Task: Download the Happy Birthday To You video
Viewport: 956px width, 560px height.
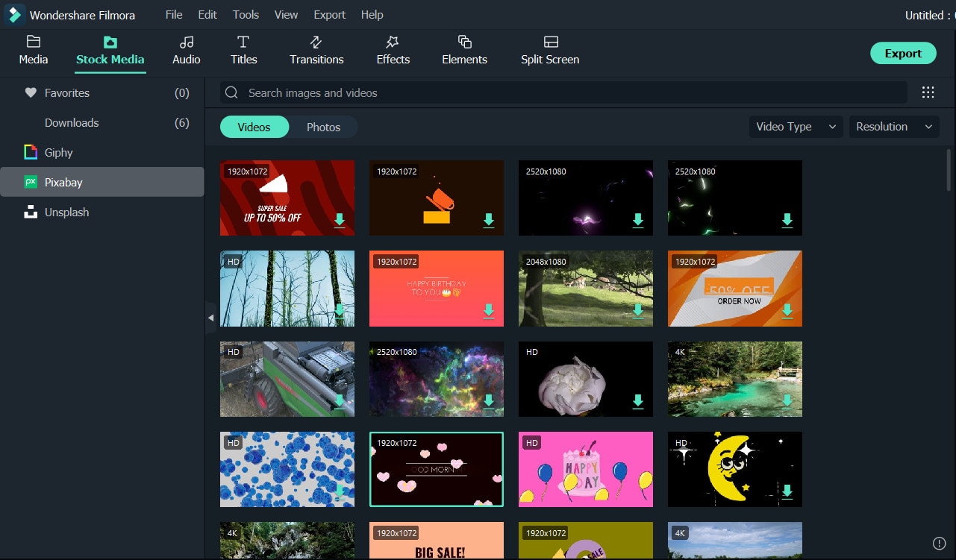Action: coord(489,311)
